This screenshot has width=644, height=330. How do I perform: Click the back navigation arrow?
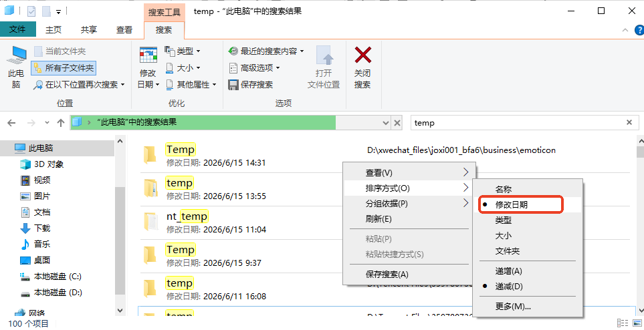tap(11, 123)
